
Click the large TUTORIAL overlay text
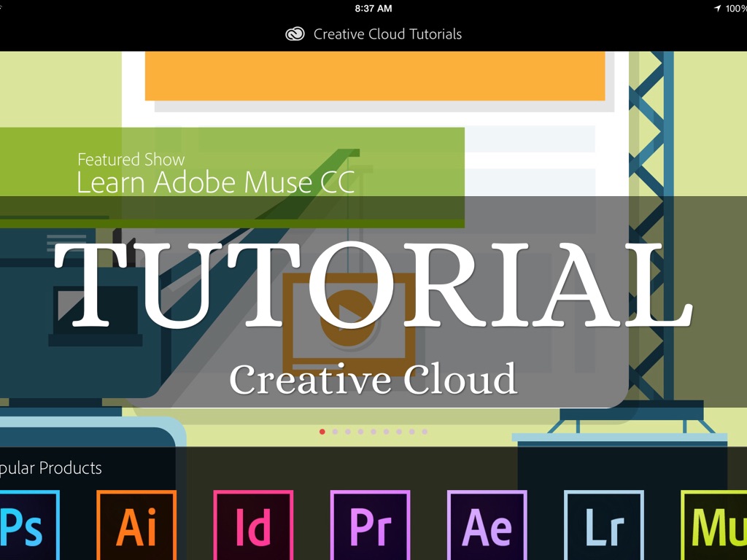373,284
